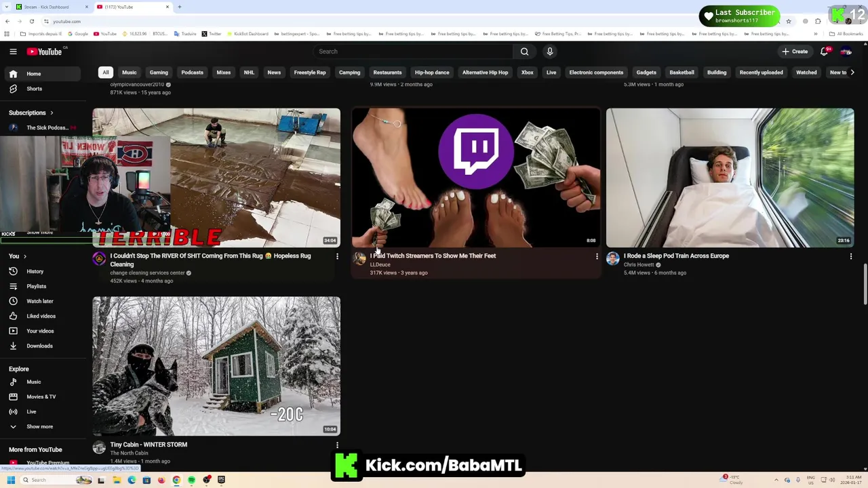Select the Alternative Hip Hop chip
The image size is (868, 488).
coord(485,73)
